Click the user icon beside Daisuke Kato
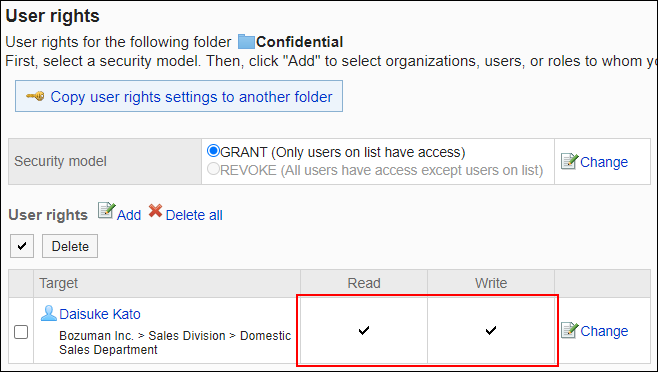 (x=49, y=313)
